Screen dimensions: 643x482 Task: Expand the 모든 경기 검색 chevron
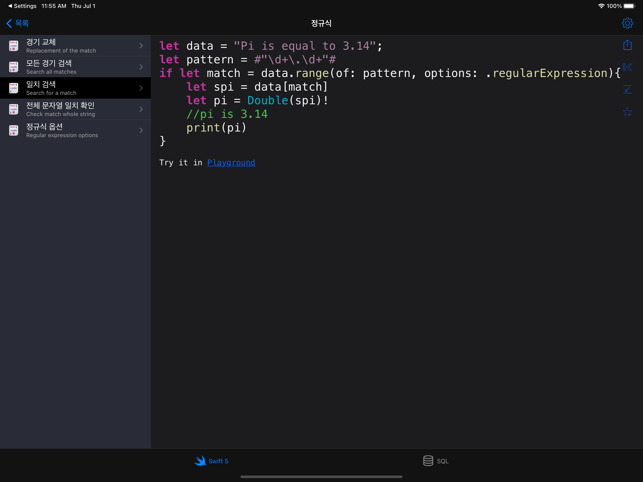click(x=141, y=67)
